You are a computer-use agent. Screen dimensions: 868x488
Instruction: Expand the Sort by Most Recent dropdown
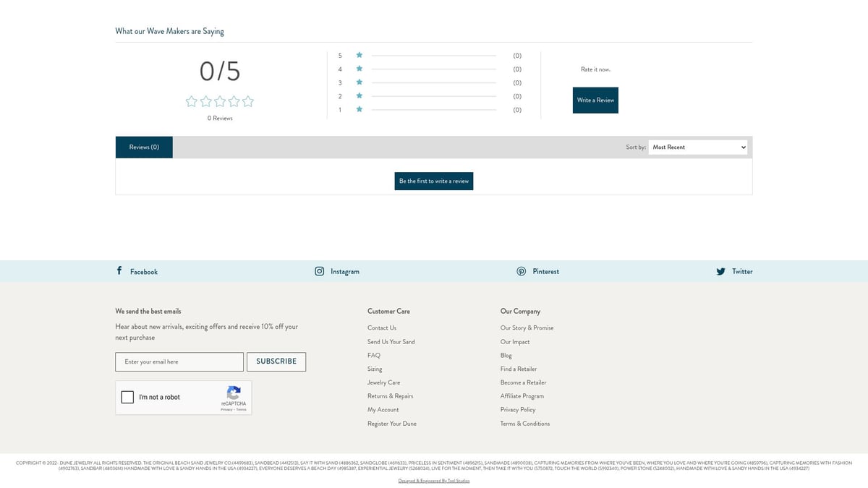[x=697, y=147]
